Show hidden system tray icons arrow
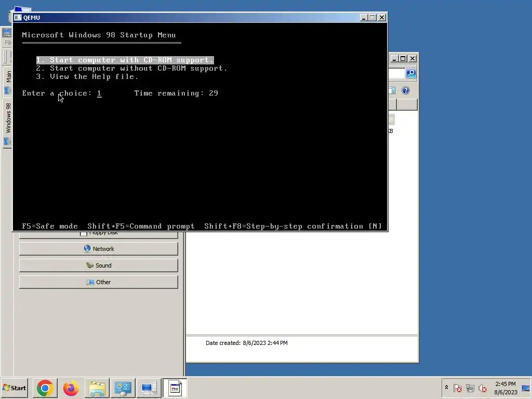The image size is (532, 399). (x=446, y=388)
